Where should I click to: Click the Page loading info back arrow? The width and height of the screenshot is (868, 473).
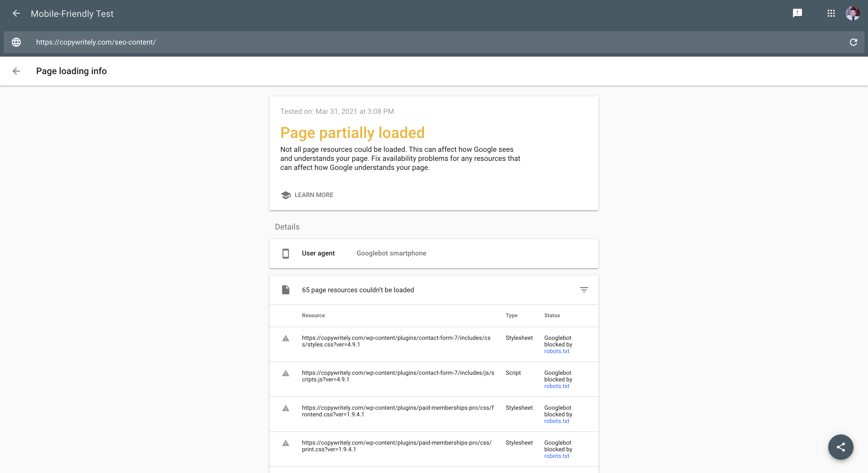point(16,71)
